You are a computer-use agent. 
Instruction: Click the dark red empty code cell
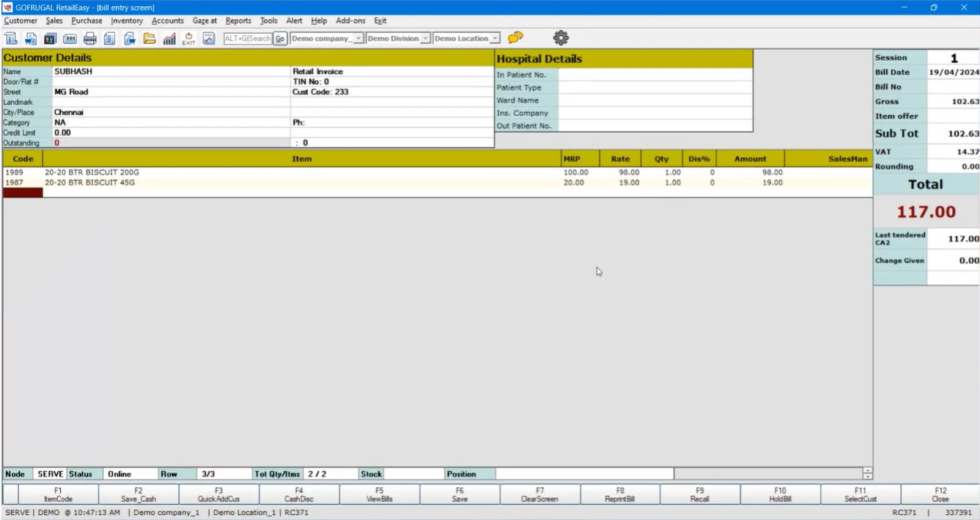[x=23, y=193]
